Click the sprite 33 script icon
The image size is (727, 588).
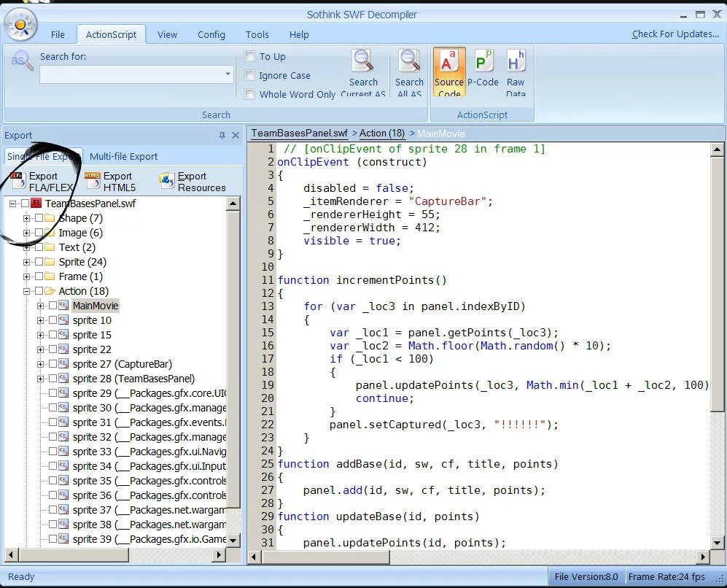(x=64, y=452)
